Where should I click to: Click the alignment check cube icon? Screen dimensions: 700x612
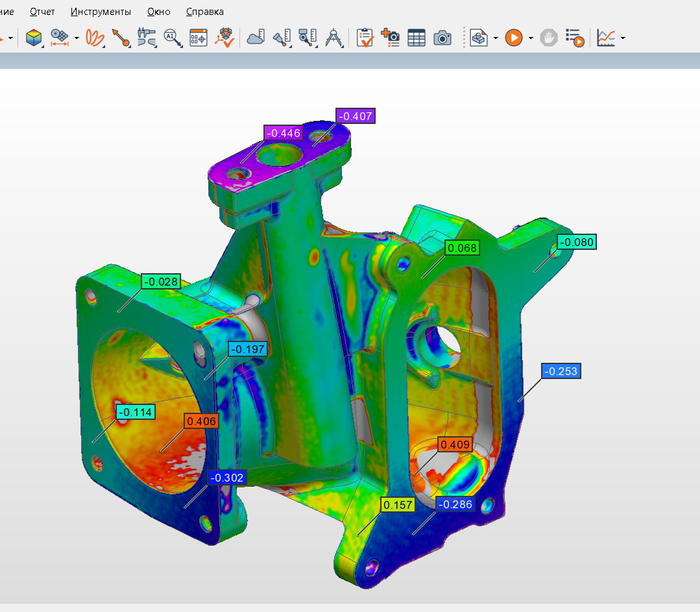pos(224,38)
